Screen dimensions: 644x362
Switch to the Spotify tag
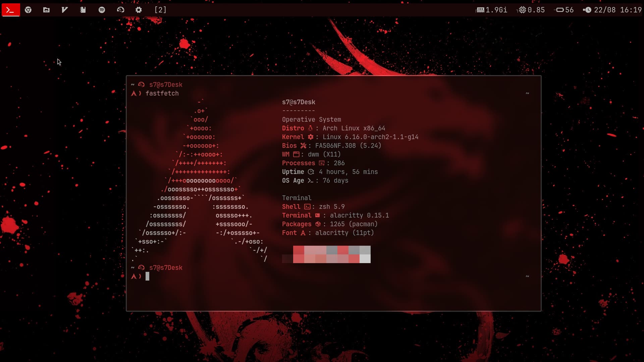coord(102,10)
